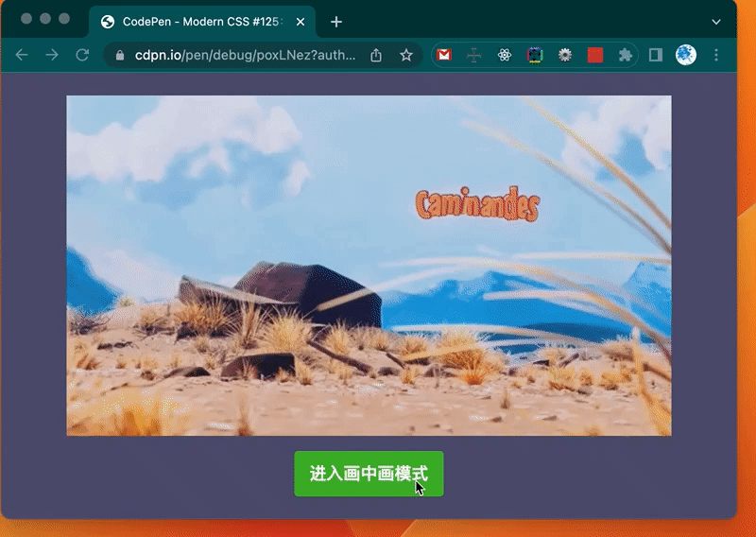The image size is (756, 537).
Task: Reload the current page
Action: coord(82,55)
